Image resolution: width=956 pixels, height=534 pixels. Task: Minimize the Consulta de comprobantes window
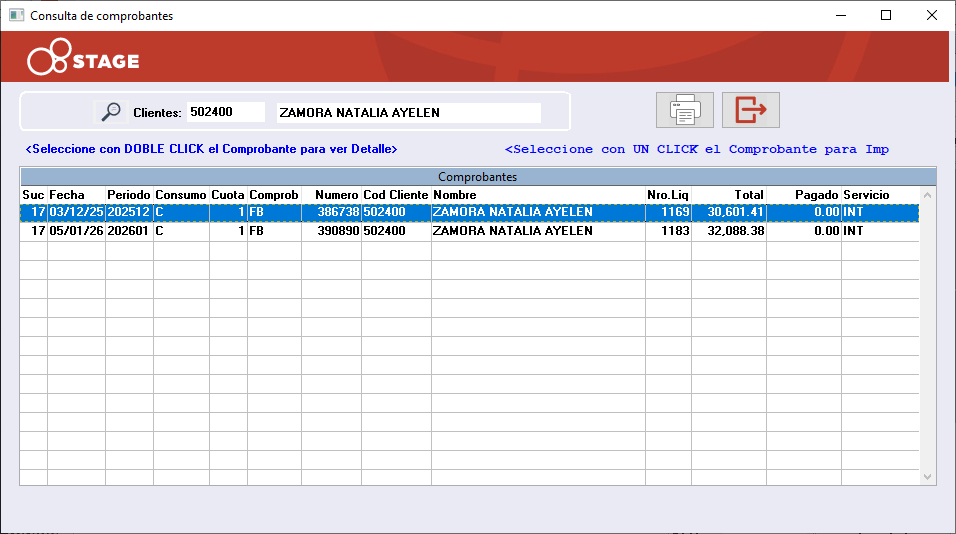(x=839, y=15)
